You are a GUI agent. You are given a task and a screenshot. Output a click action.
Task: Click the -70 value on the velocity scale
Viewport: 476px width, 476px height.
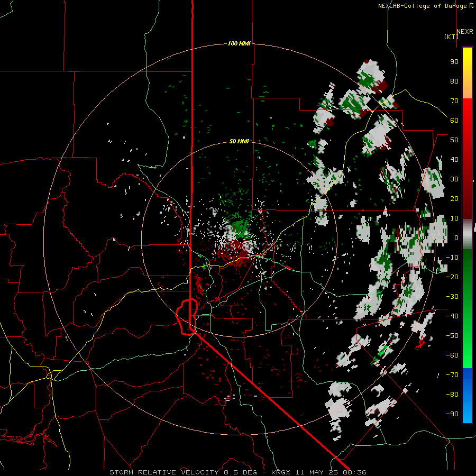click(x=452, y=375)
